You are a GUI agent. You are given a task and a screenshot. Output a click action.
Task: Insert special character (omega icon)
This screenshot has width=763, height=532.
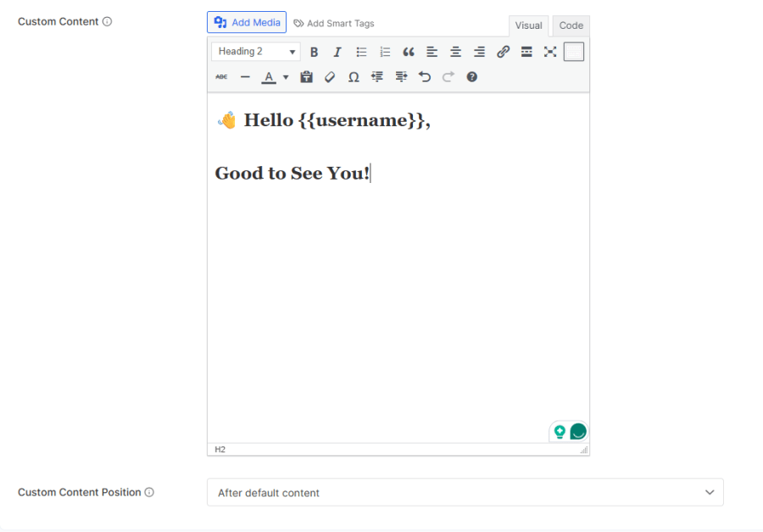pos(354,77)
